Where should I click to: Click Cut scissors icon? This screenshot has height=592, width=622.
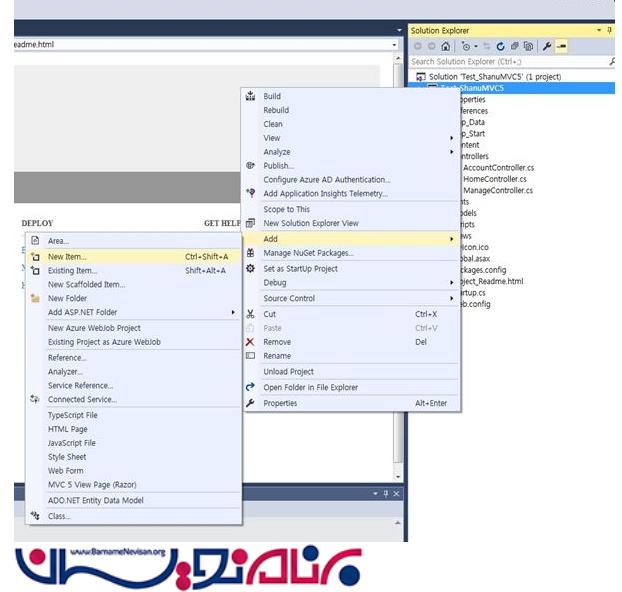[x=250, y=314]
